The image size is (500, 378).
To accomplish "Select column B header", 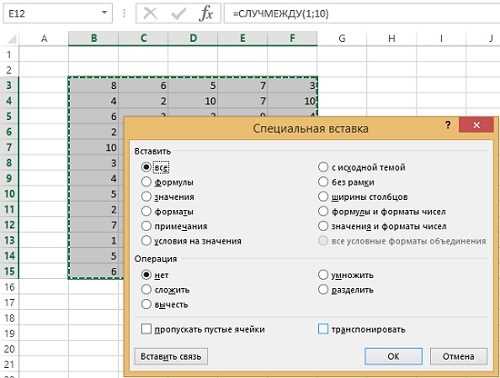I will [x=94, y=39].
